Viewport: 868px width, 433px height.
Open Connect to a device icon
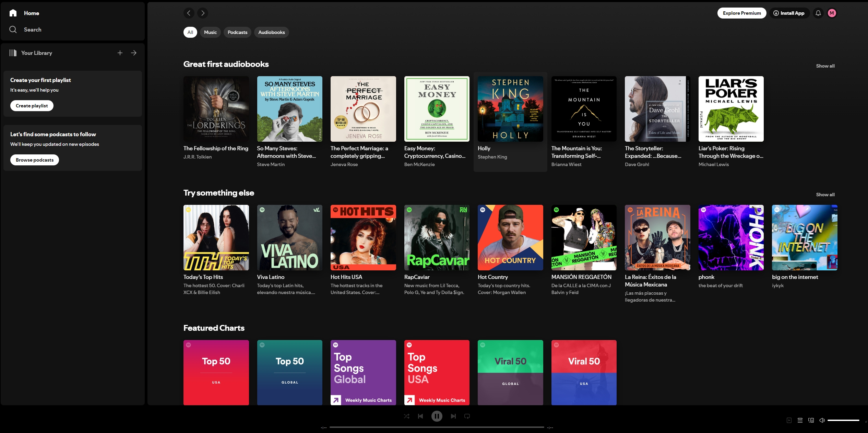811,420
